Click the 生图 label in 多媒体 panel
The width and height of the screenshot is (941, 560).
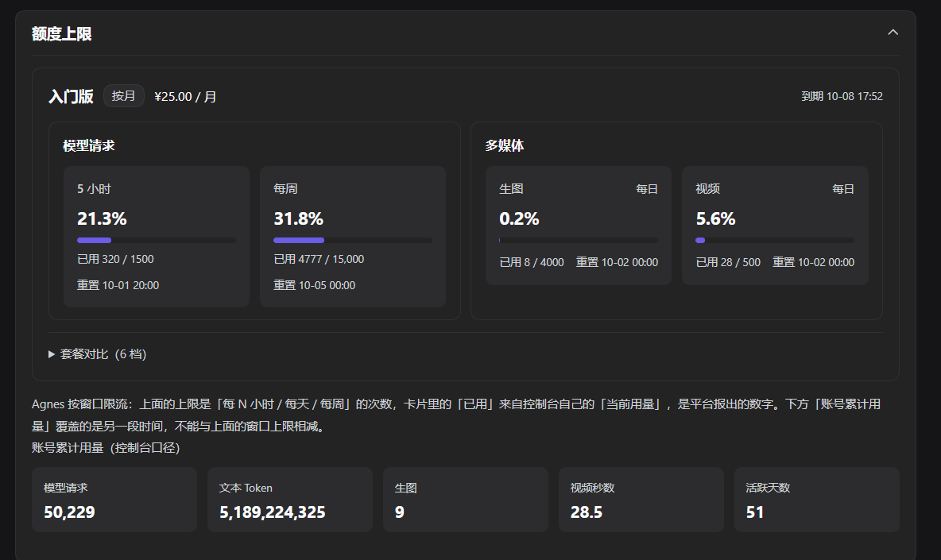click(511, 189)
